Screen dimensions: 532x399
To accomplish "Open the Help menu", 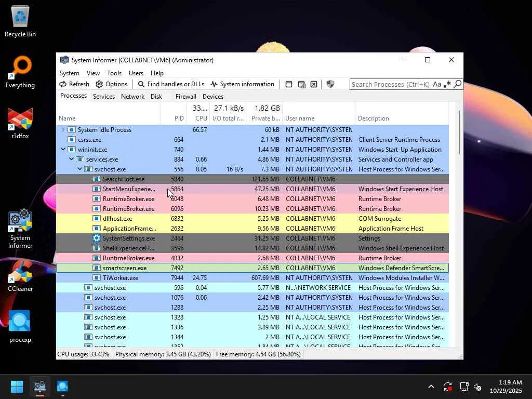I will tap(157, 73).
